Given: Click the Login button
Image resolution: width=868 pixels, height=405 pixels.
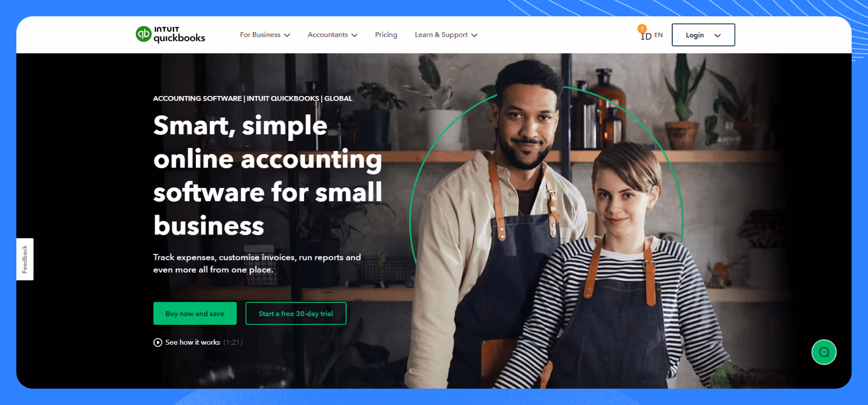Looking at the screenshot, I should [703, 35].
